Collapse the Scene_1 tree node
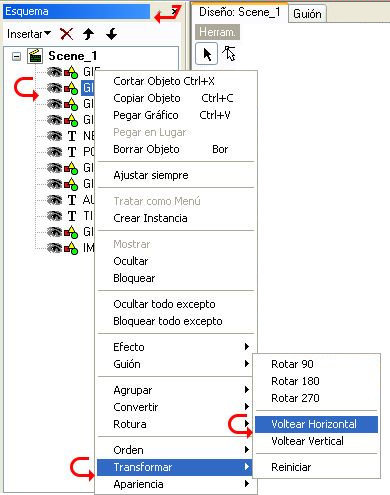 (16, 56)
